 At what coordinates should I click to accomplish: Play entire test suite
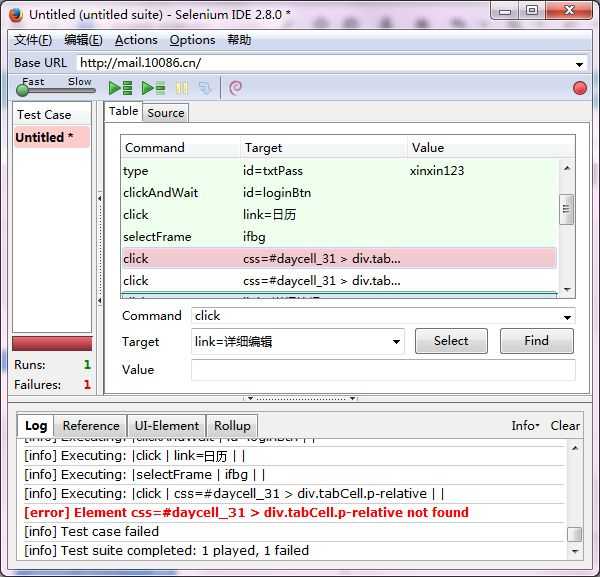point(121,88)
